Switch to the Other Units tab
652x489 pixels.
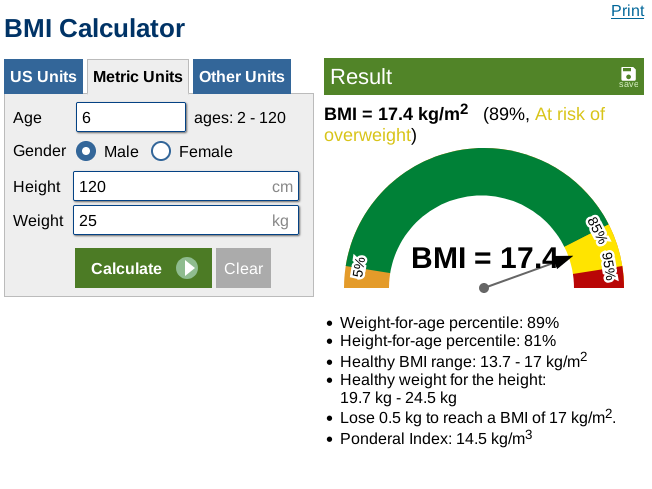coord(241,77)
